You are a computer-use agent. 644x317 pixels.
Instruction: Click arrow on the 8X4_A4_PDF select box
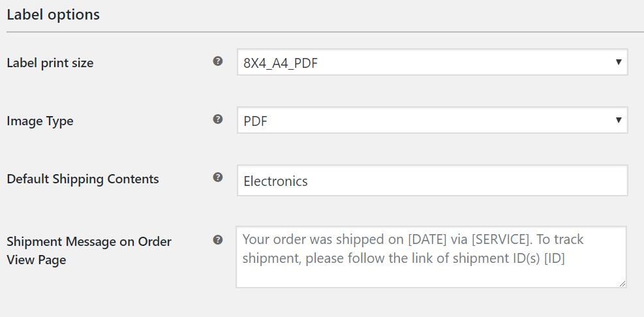[618, 63]
